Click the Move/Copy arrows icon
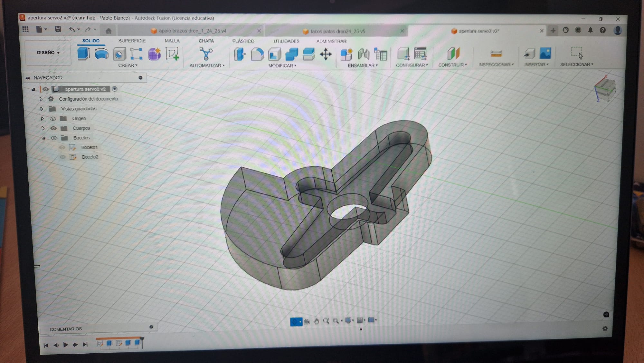The width and height of the screenshot is (644, 363). tap(326, 54)
